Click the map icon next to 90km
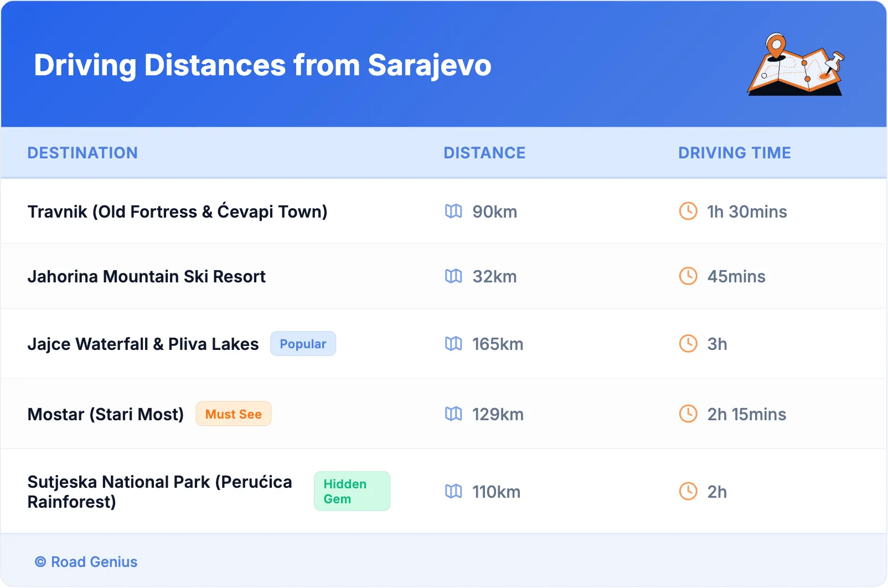The height and width of the screenshot is (588, 888). 453,211
